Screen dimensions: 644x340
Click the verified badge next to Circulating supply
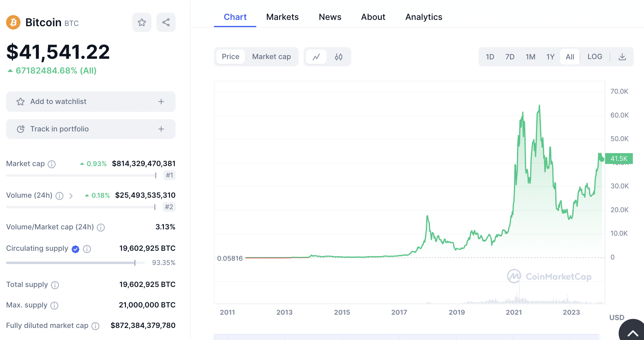[x=75, y=249]
